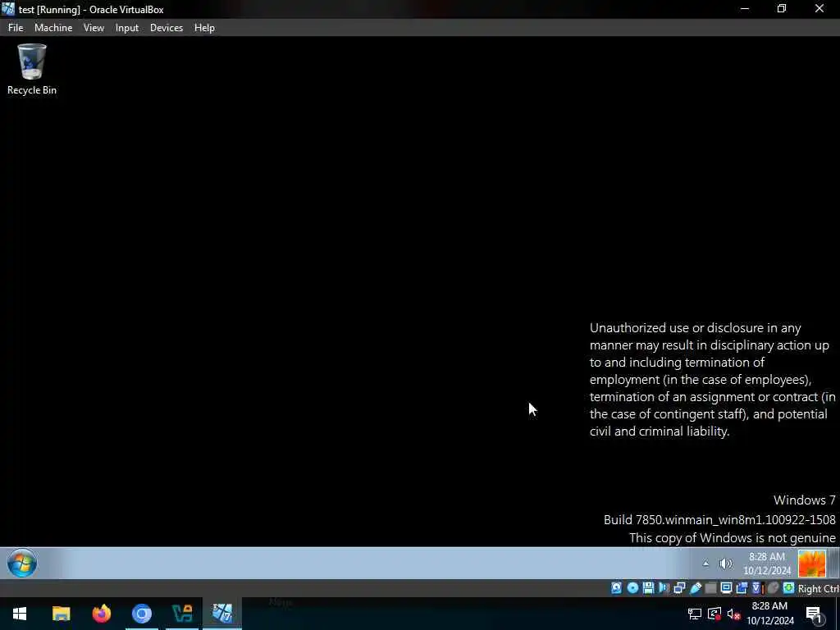Open host clock showing 10/12/2024
This screenshot has height=630, width=840.
769,614
